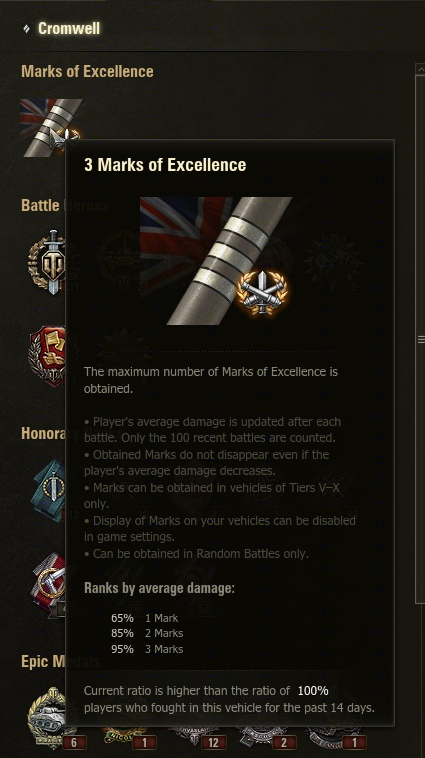Click the medal count badge showing 6

tap(74, 743)
